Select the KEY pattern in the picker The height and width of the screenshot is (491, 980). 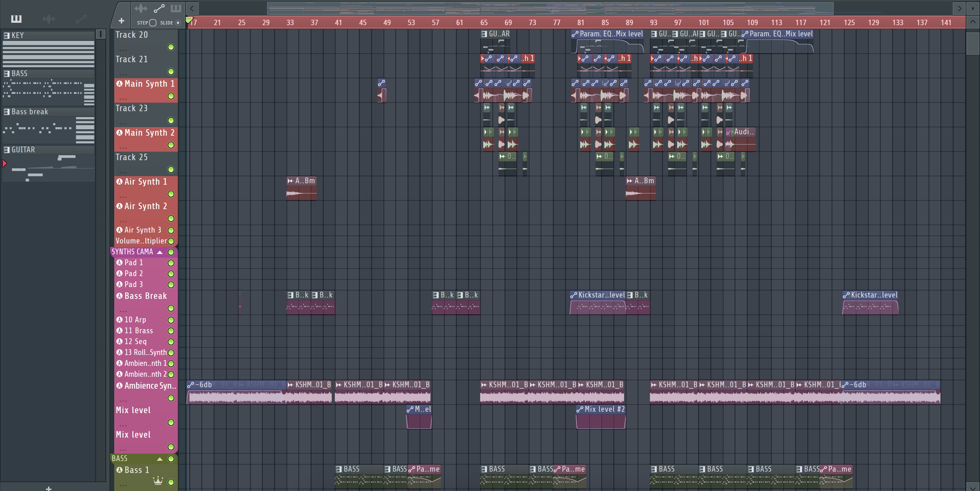pos(48,49)
